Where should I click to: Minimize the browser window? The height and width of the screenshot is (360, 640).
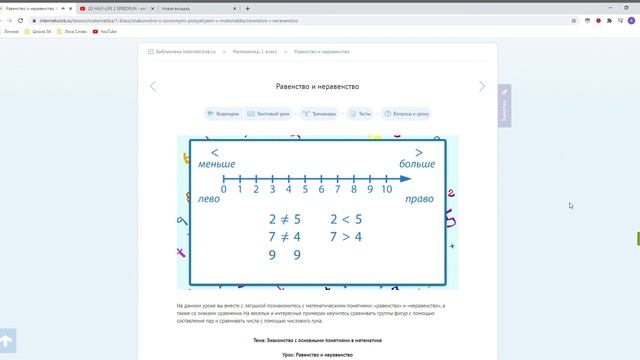coord(610,8)
